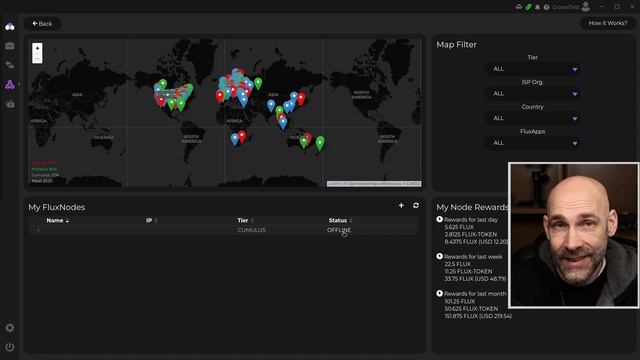The image size is (640, 360).
Task: Click the blue pin in southern Africa
Action: pyautogui.click(x=234, y=139)
